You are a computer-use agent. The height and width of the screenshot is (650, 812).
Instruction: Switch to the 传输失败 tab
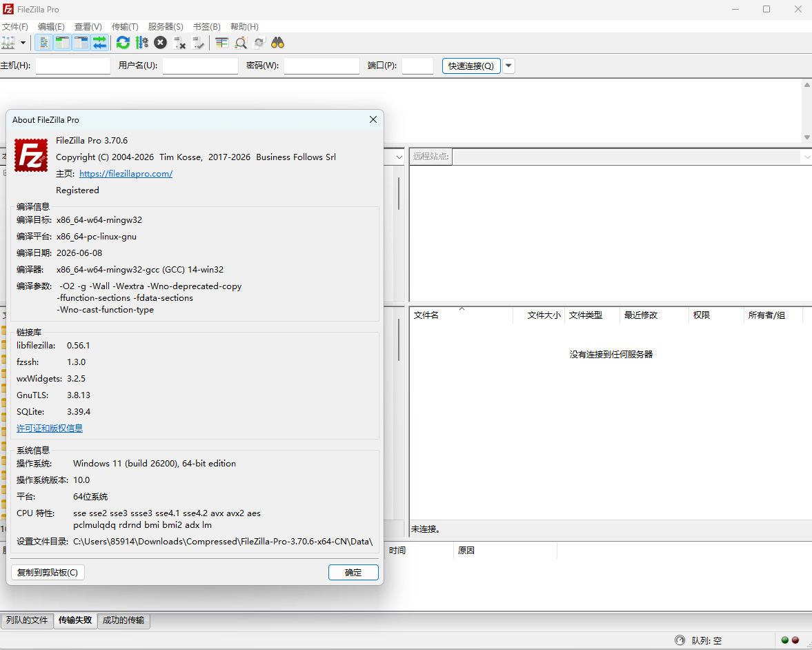[75, 620]
